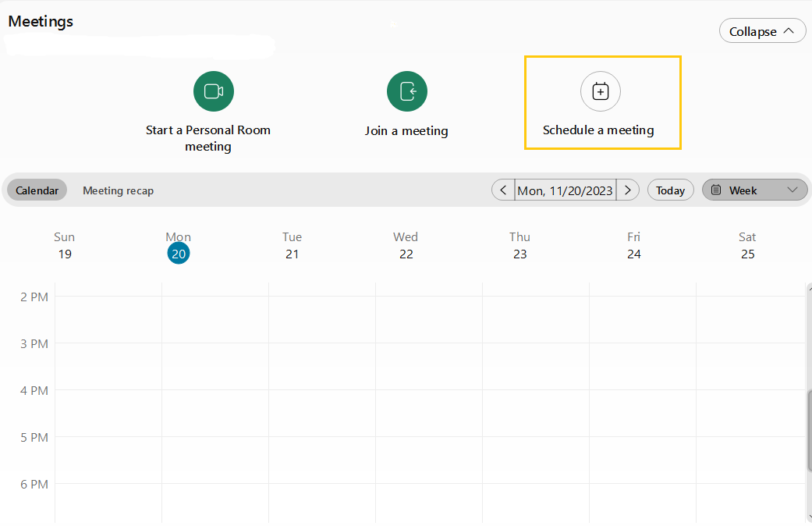Viewport: 812px width, 526px height.
Task: Click the 3 PM slot on Thursday
Action: coord(535,366)
